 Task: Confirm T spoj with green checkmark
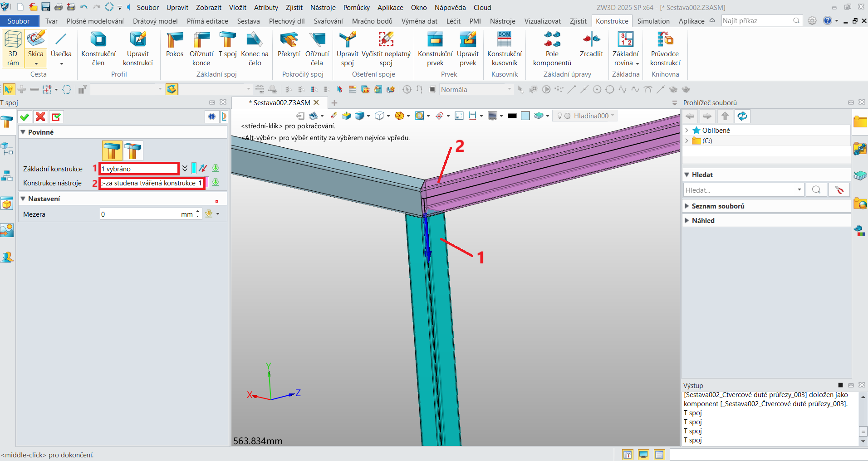(25, 117)
